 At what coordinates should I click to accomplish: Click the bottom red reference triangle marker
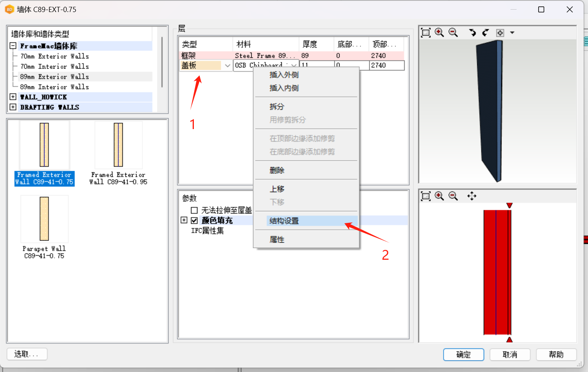[x=509, y=340]
